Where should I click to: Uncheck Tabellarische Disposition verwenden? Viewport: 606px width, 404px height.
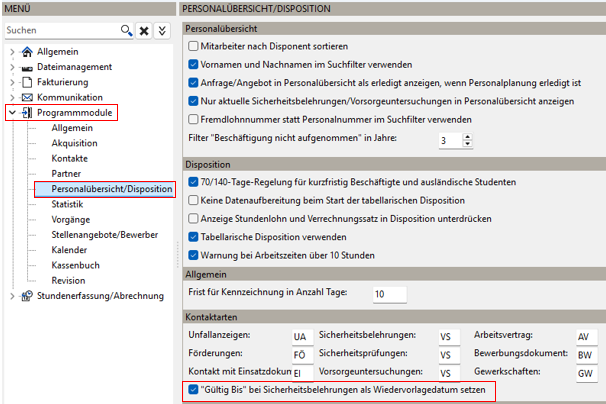point(193,237)
